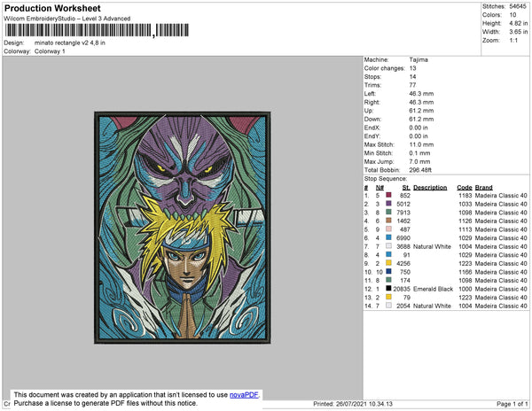Click the Stitches value 54645

pos(518,6)
